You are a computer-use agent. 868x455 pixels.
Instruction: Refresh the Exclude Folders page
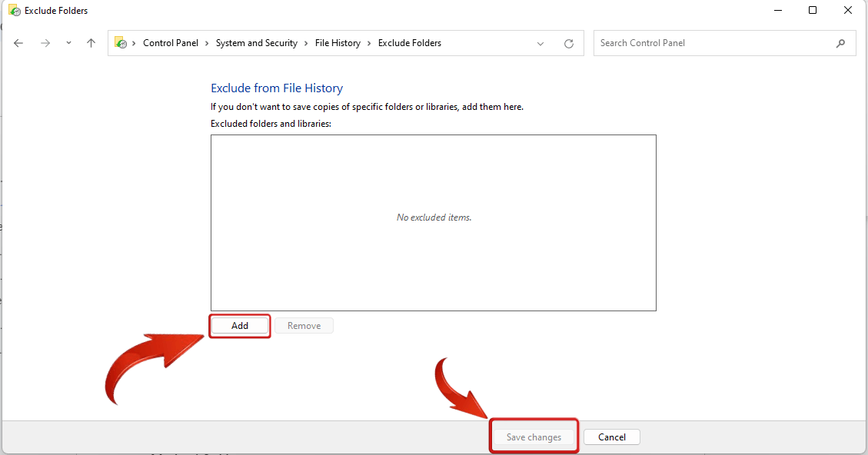coord(569,43)
